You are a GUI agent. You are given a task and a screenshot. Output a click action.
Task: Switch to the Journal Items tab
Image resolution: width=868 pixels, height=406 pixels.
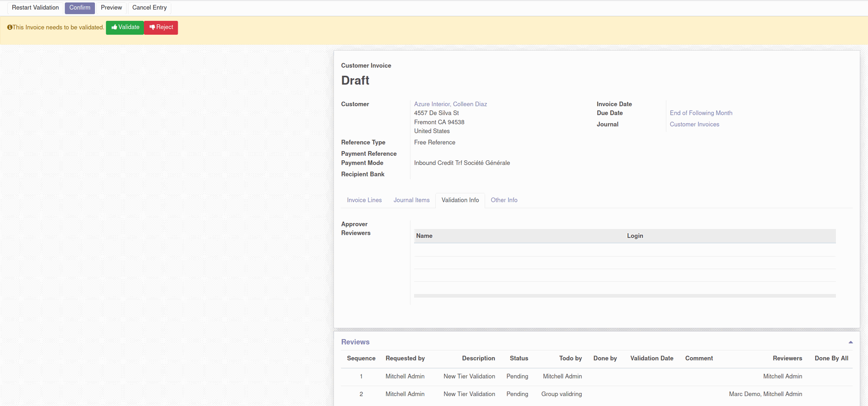pyautogui.click(x=411, y=200)
